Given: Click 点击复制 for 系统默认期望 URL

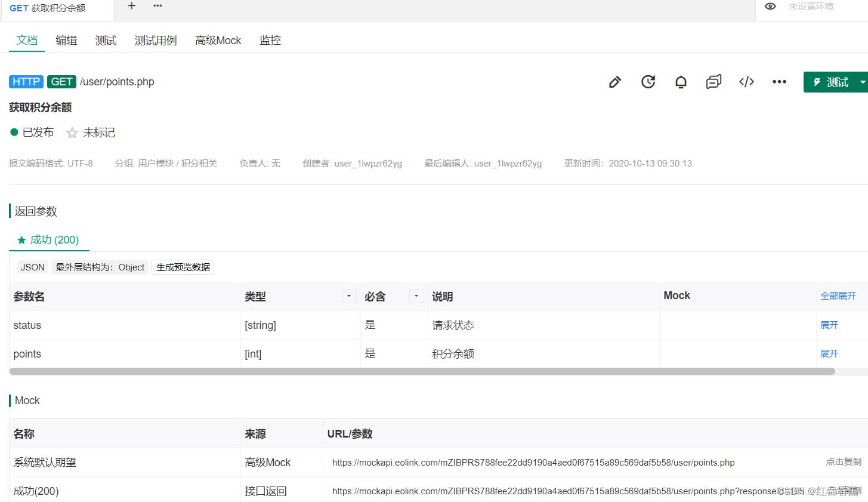Looking at the screenshot, I should (844, 462).
